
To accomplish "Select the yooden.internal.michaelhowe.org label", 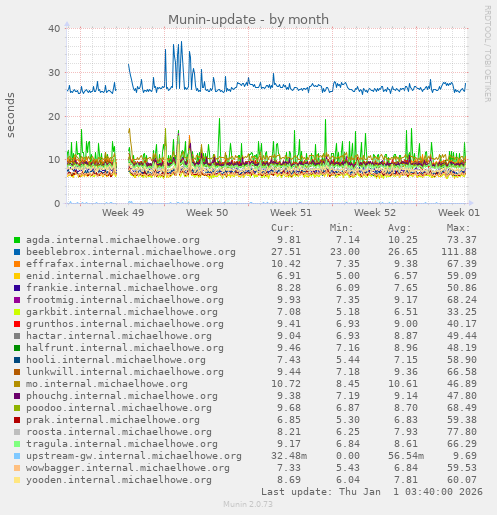I will (x=119, y=480).
